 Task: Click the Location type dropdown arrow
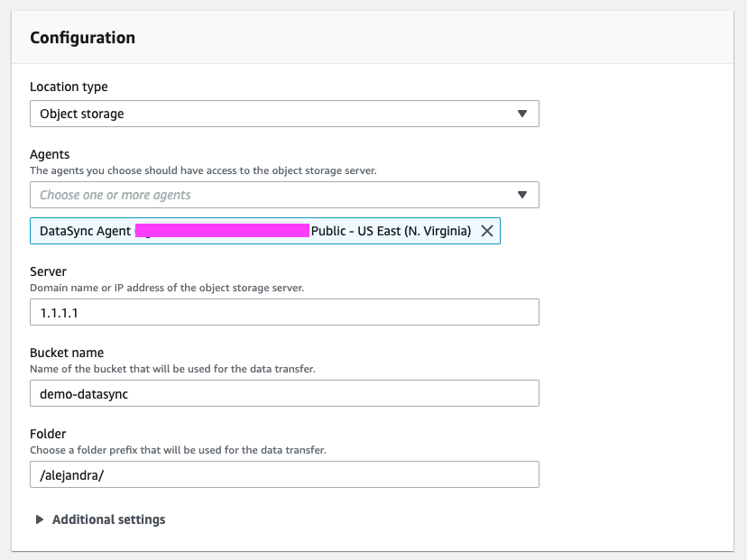(x=521, y=114)
